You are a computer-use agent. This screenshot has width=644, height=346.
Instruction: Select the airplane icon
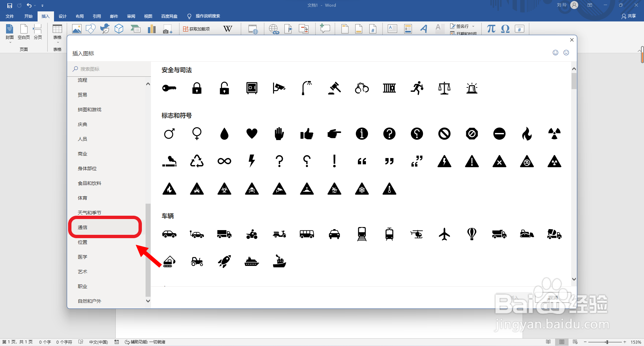click(444, 234)
